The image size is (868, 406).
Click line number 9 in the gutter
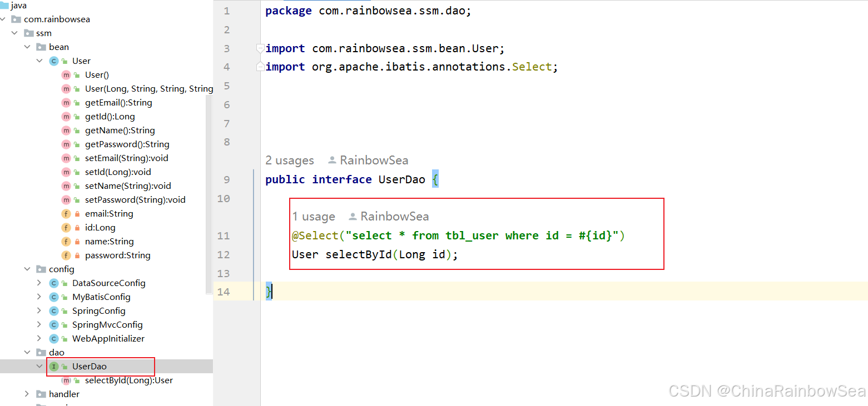click(x=226, y=179)
